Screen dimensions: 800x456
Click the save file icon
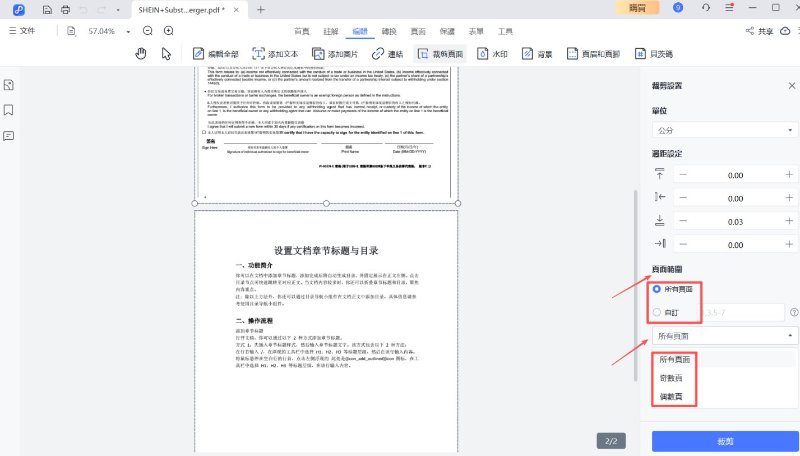click(47, 9)
